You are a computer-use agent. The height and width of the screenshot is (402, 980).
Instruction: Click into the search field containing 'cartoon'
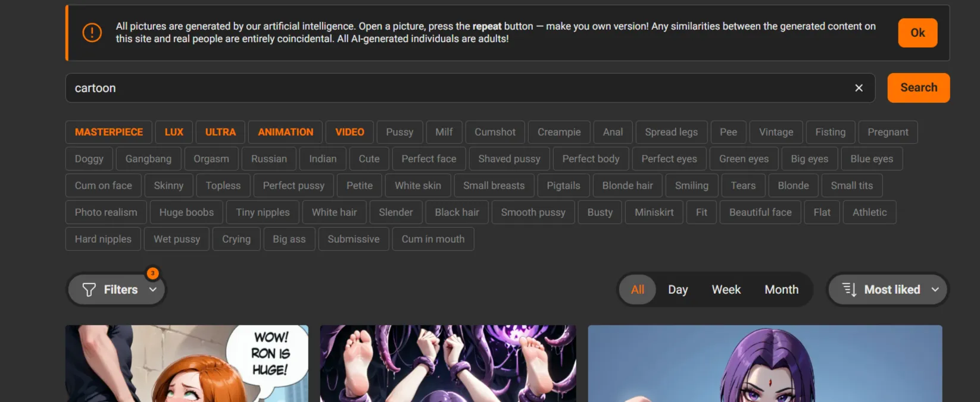coord(470,88)
